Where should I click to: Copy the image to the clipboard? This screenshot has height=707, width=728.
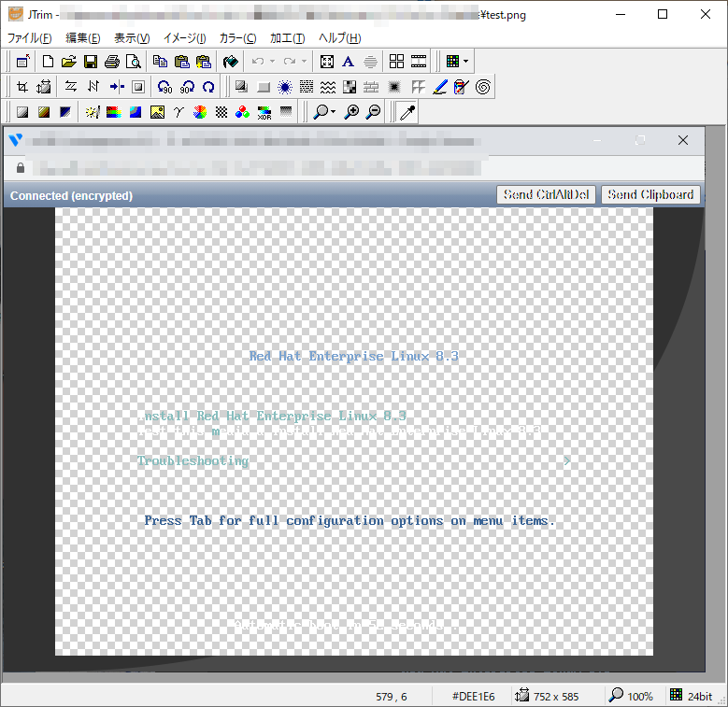[x=160, y=62]
